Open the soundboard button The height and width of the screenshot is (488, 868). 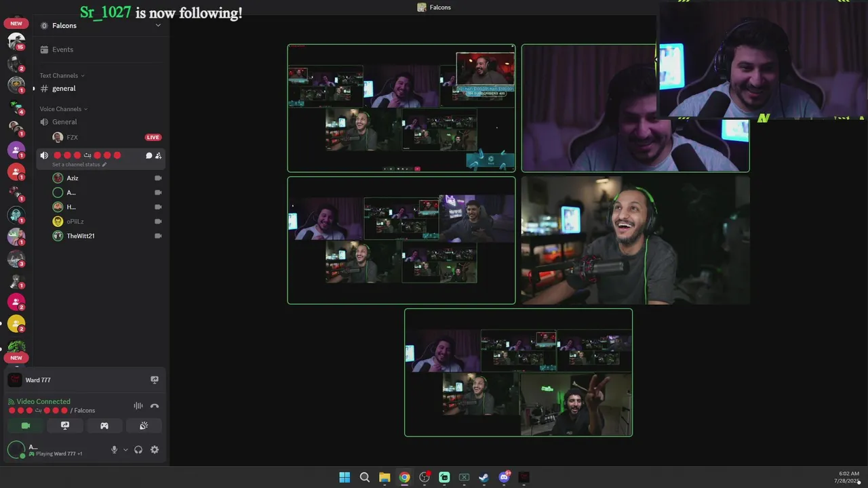click(144, 426)
